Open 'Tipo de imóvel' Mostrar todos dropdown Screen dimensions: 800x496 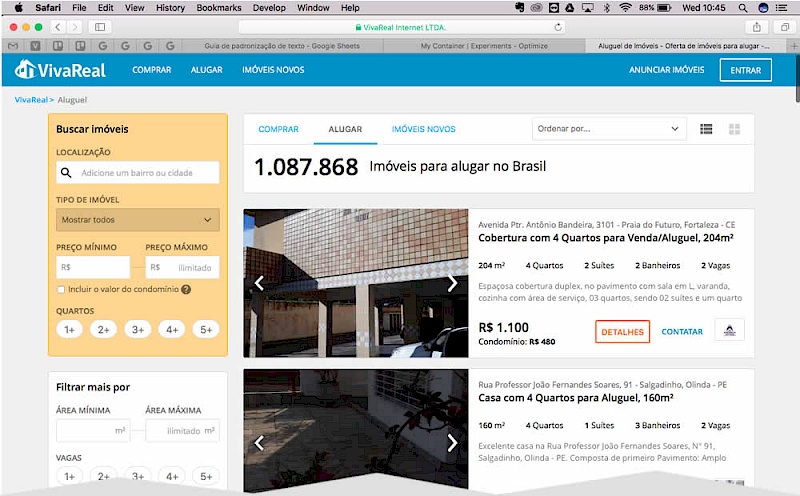pos(138,220)
